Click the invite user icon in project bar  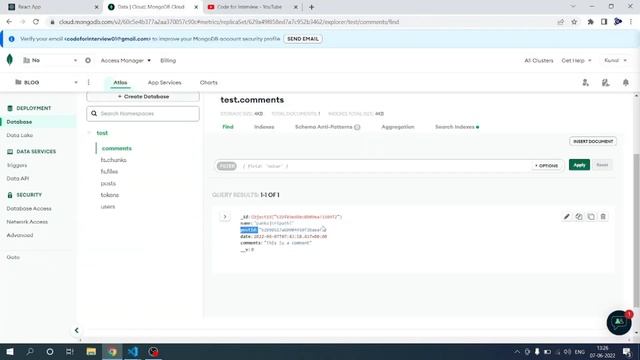click(585, 82)
